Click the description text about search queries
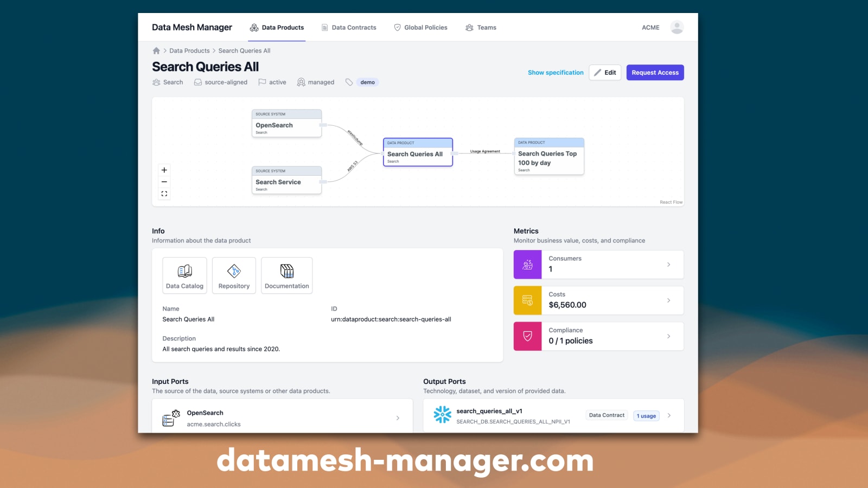This screenshot has width=868, height=488. (x=221, y=349)
